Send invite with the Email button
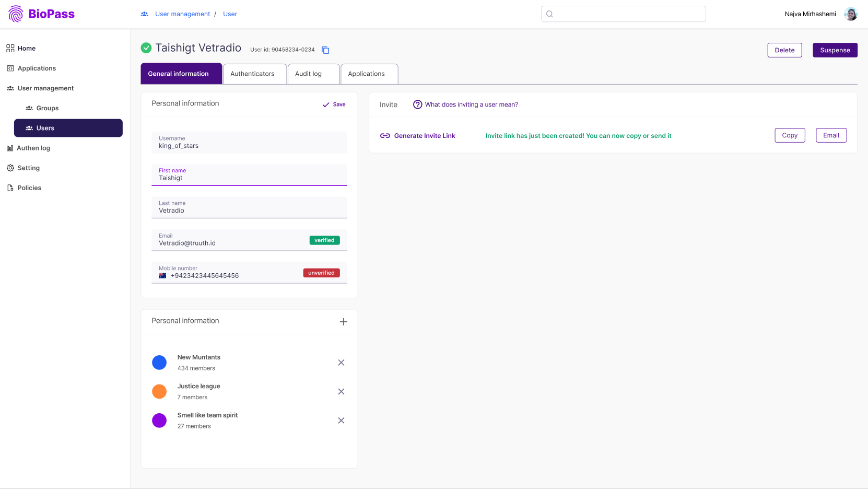Image resolution: width=868 pixels, height=489 pixels. [x=831, y=135]
